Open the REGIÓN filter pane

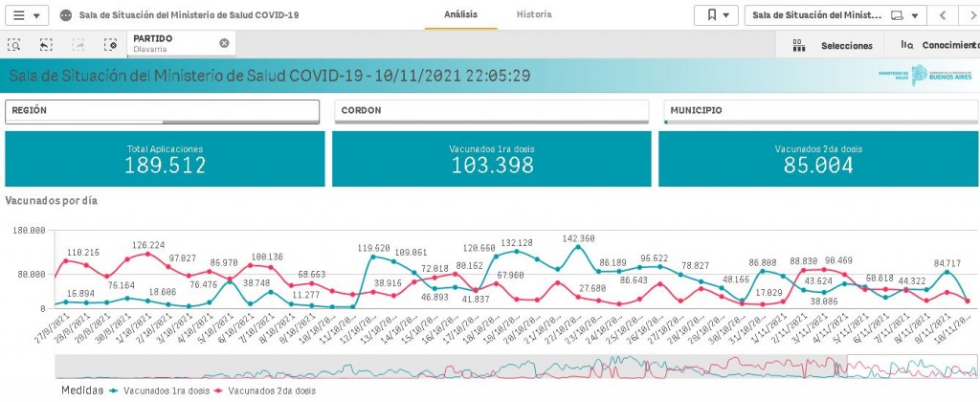[x=163, y=112]
